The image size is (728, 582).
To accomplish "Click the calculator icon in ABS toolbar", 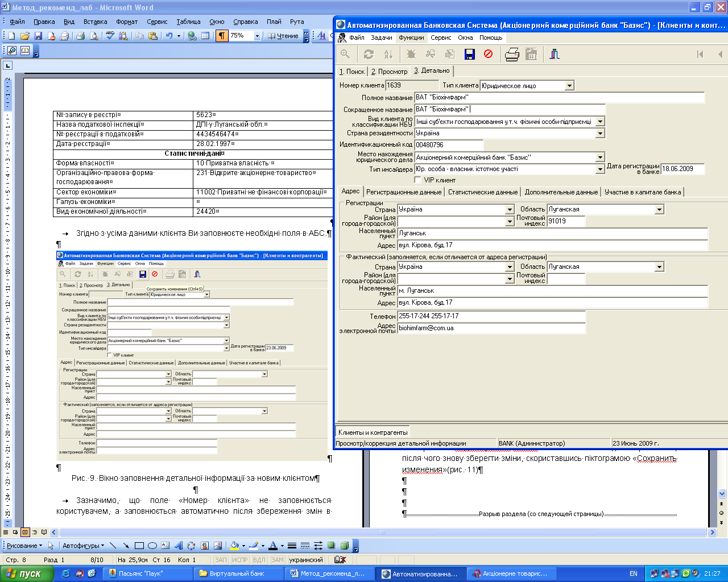I will point(531,54).
